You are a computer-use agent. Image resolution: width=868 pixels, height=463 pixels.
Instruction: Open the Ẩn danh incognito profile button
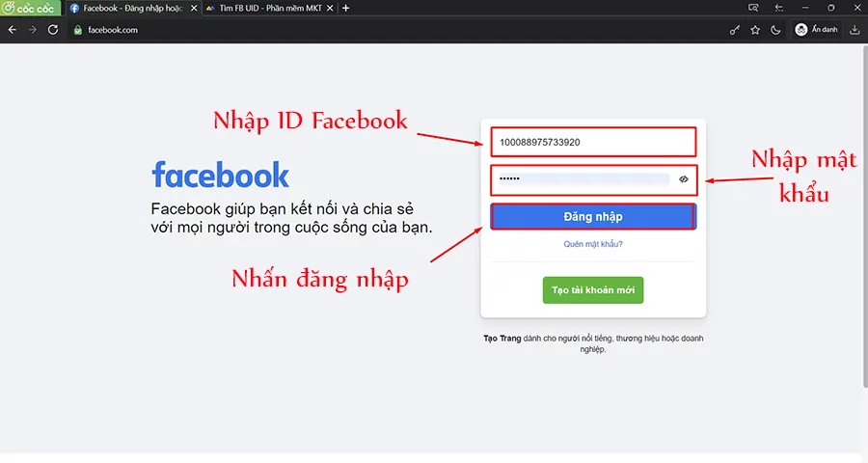pyautogui.click(x=817, y=30)
